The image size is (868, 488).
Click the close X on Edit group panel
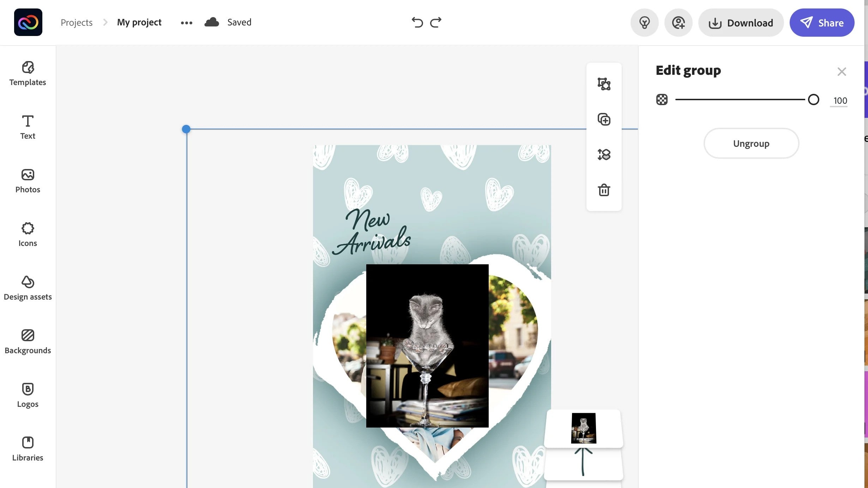[842, 72]
